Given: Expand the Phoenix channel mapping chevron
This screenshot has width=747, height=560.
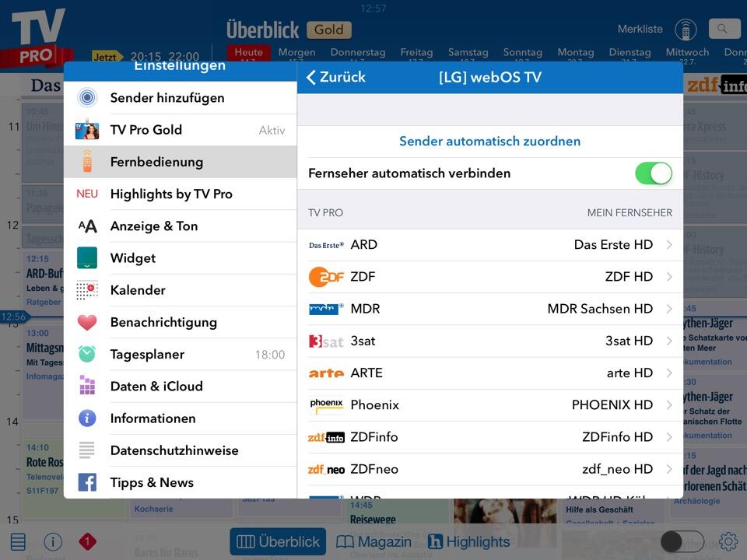Looking at the screenshot, I should pyautogui.click(x=669, y=404).
